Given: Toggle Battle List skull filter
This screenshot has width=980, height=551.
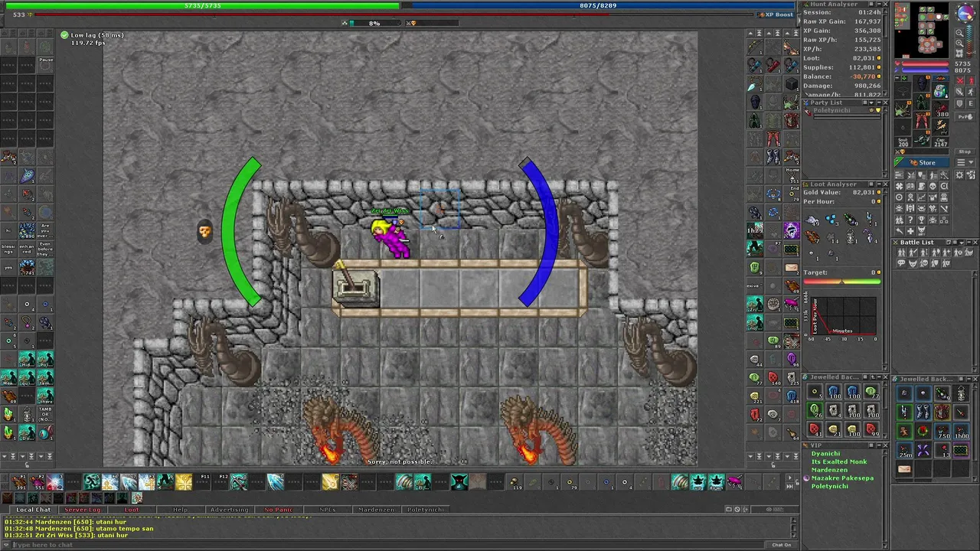Looking at the screenshot, I should (924, 263).
